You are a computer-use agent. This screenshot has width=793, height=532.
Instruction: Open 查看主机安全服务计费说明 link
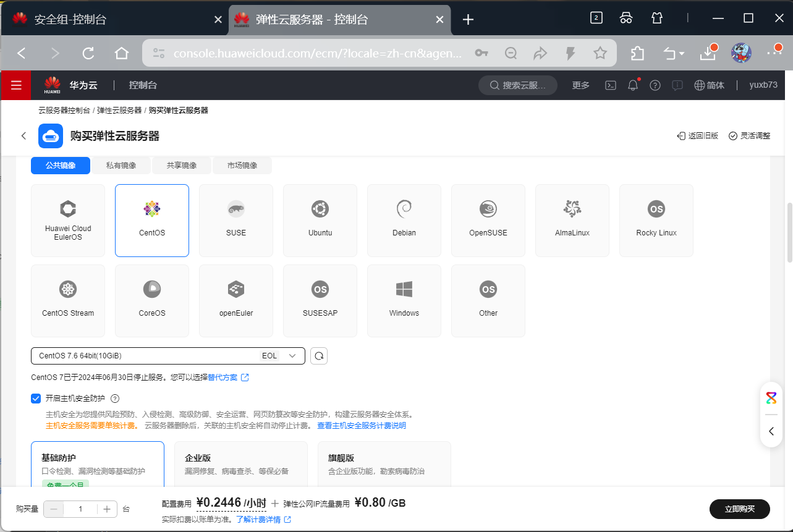click(362, 426)
